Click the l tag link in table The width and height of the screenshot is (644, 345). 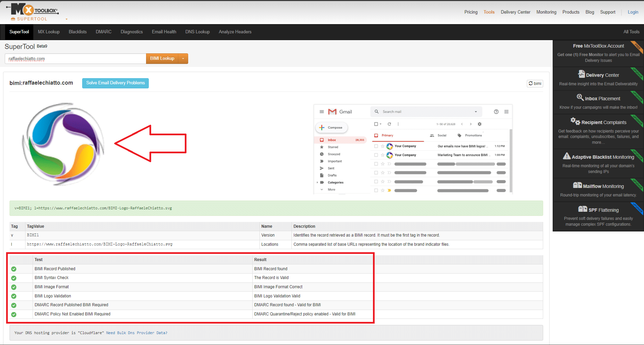pyautogui.click(x=12, y=244)
